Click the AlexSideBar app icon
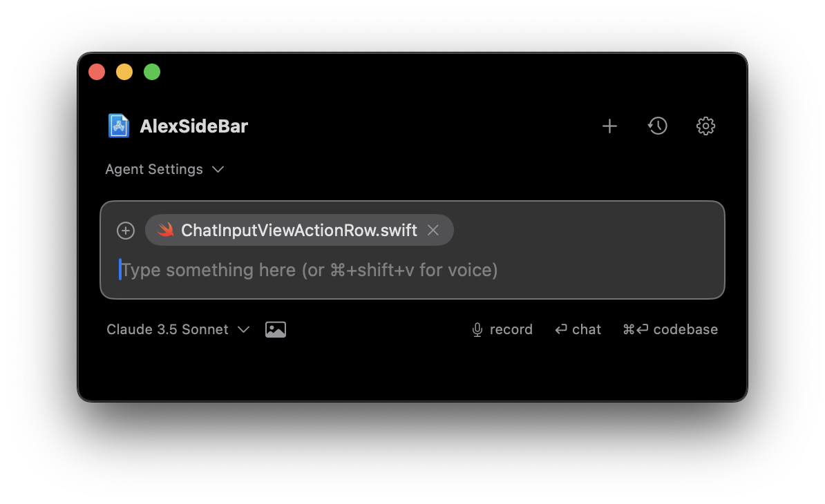825x504 pixels. (x=118, y=125)
